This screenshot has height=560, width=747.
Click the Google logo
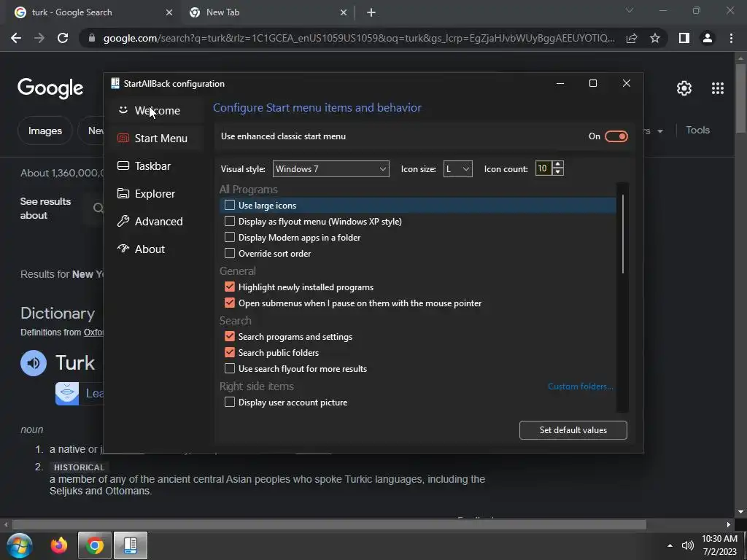50,88
